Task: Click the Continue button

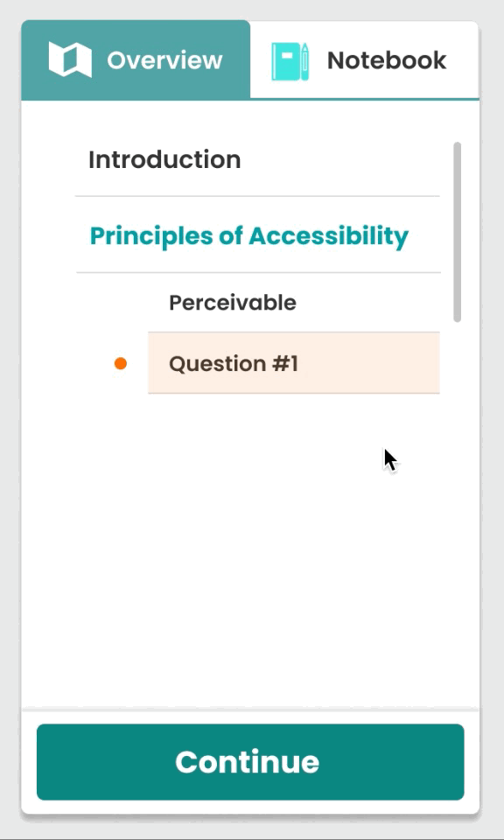Action: [250, 762]
